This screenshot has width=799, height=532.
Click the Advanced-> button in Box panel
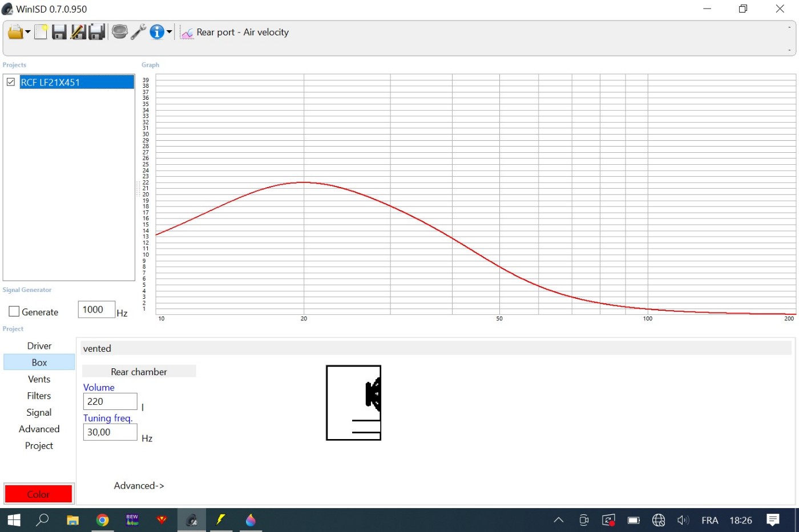pos(139,486)
